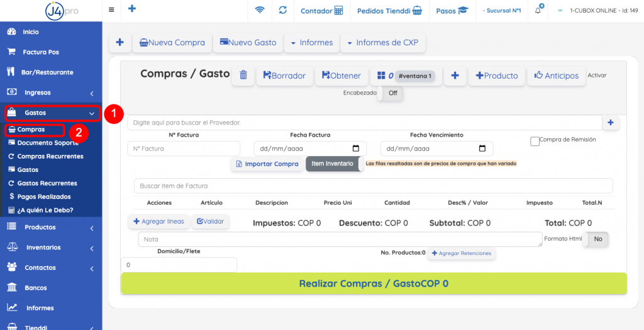
Task: Click the Nota text area
Action: (340, 239)
